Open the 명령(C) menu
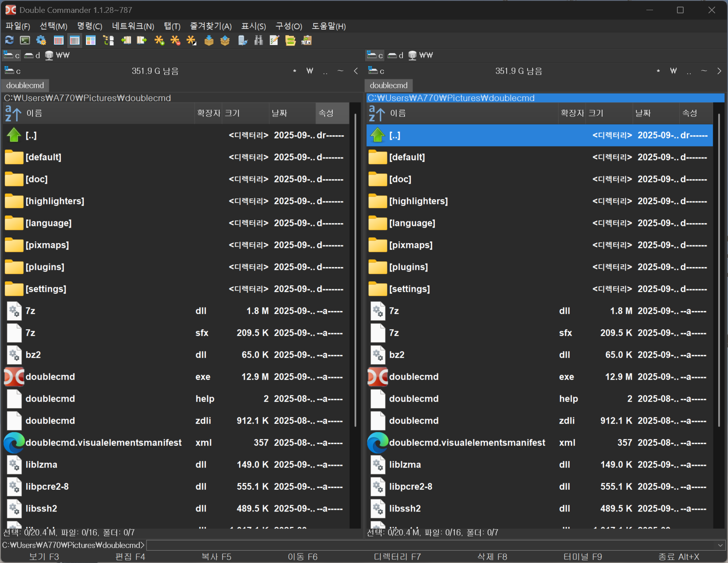This screenshot has width=728, height=563. [x=90, y=26]
